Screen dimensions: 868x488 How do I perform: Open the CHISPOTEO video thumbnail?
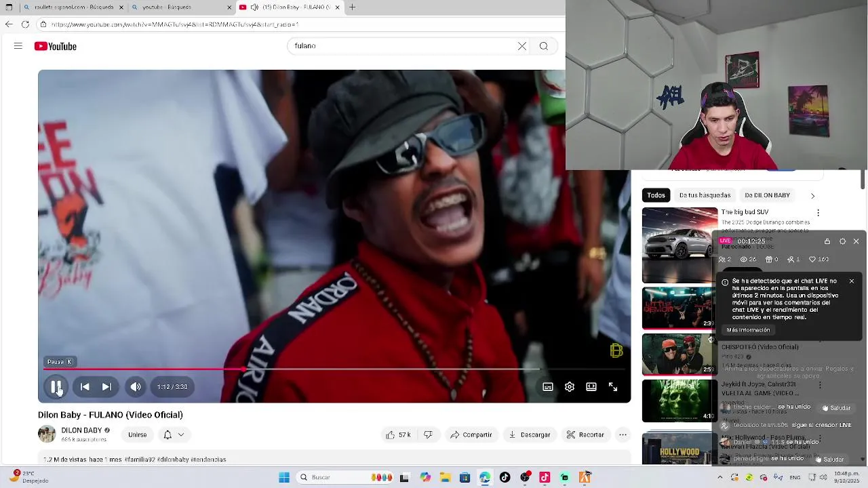point(678,354)
